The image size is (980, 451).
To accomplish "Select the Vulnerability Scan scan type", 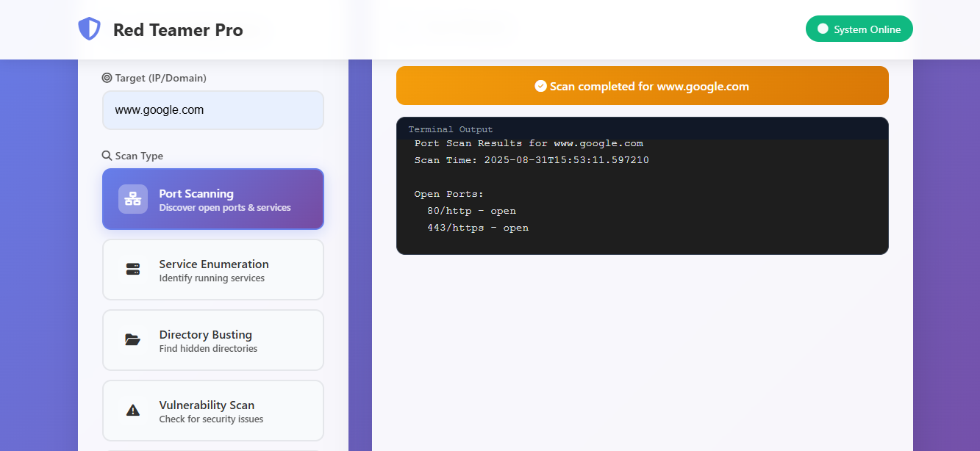I will click(x=213, y=411).
